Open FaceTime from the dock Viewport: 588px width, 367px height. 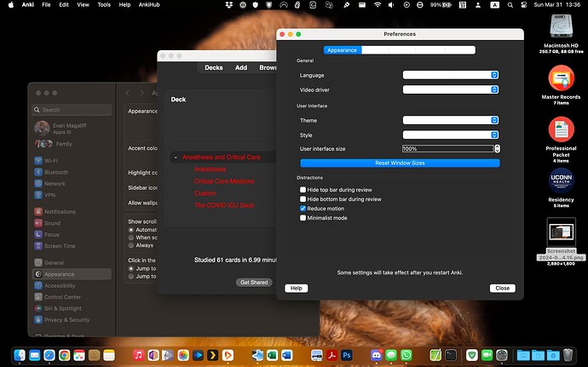click(487, 354)
